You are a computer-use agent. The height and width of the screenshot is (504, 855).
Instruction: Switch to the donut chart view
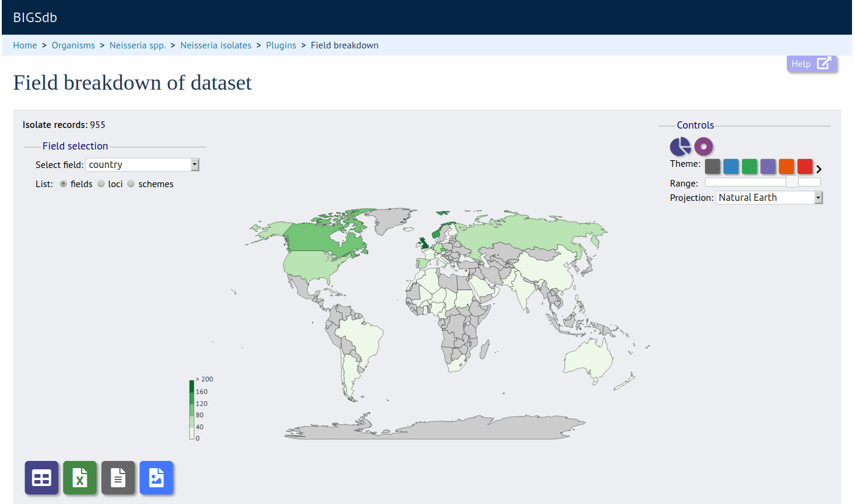click(704, 146)
